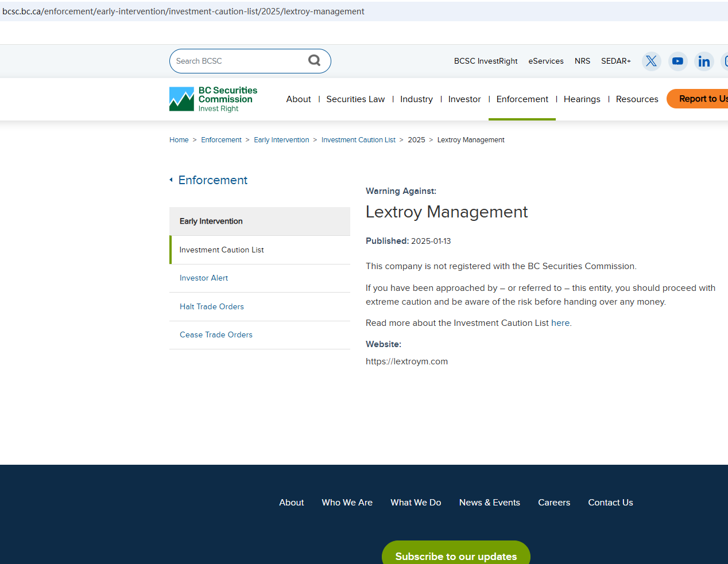728x564 pixels.
Task: Open the Resources menu
Action: tap(637, 99)
